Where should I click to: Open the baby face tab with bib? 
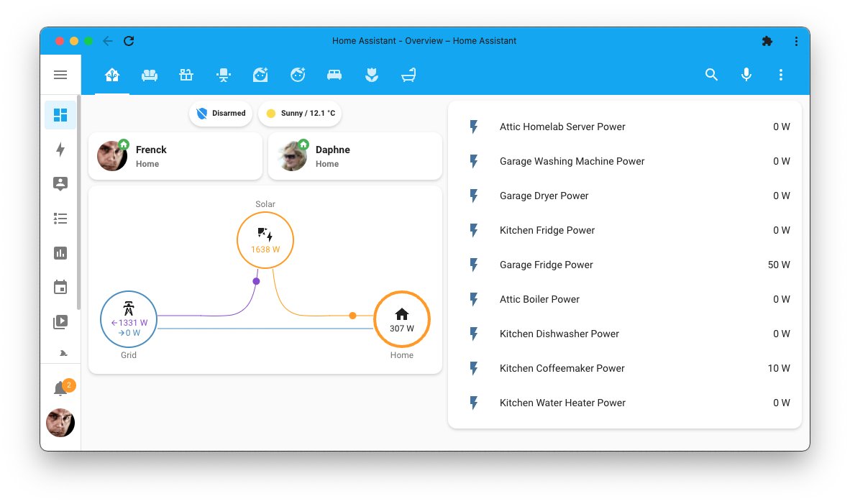click(x=260, y=75)
